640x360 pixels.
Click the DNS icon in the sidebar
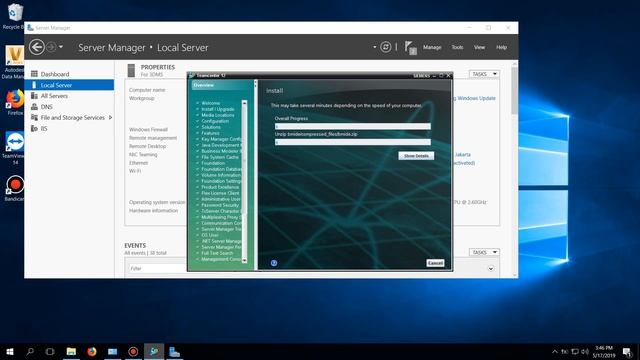(x=34, y=107)
